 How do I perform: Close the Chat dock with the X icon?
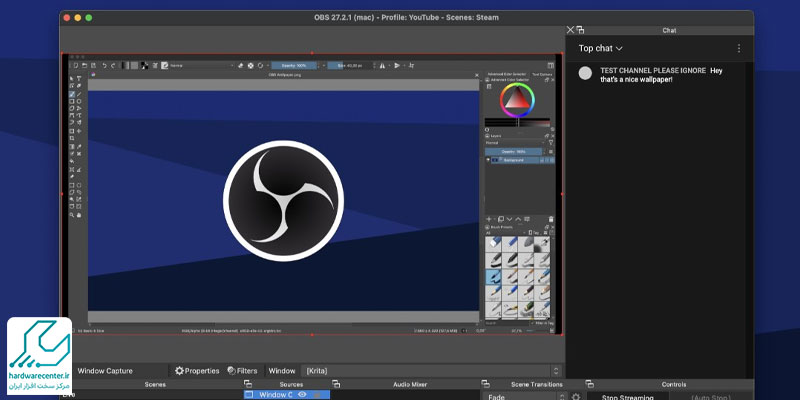570,30
